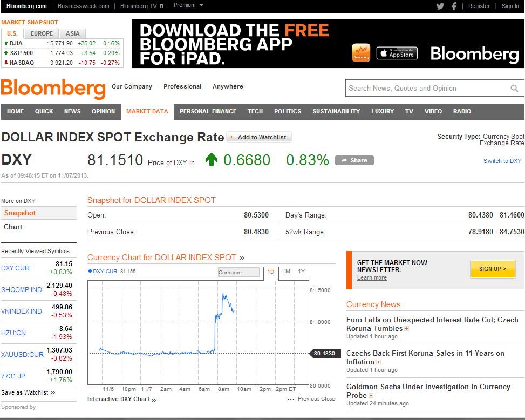Expand Save as Watchlist arrows
The width and height of the screenshot is (525, 420).
coord(52,393)
